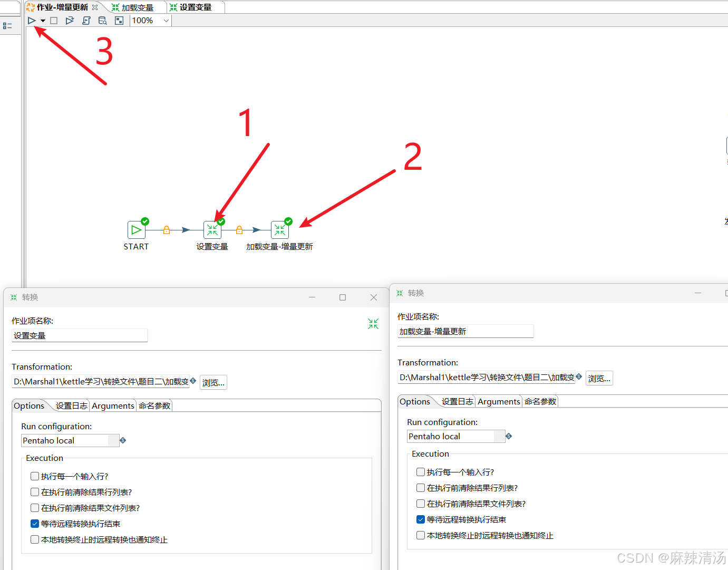
Task: Toggle 执行每一个输入行? in 设置变量 dialog
Action: click(x=35, y=476)
